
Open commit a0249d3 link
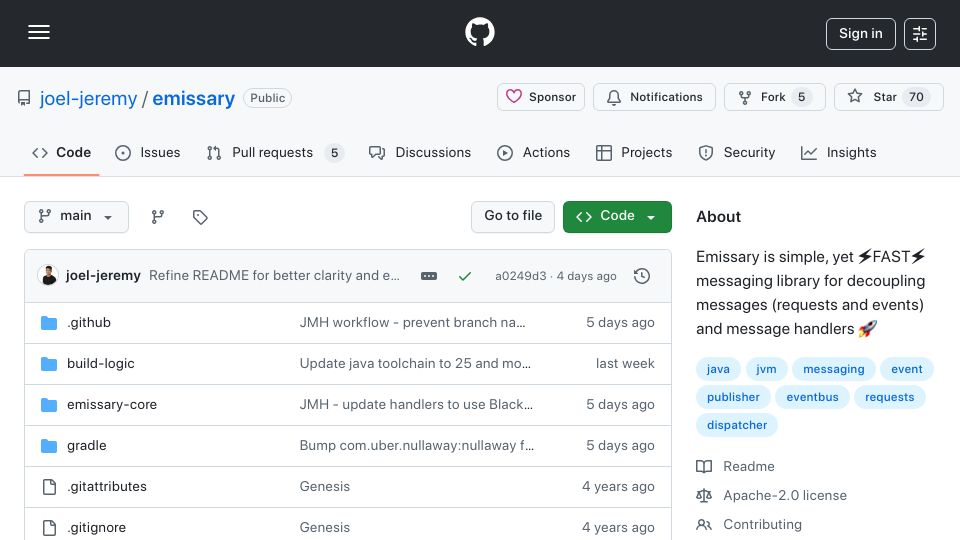click(x=520, y=276)
